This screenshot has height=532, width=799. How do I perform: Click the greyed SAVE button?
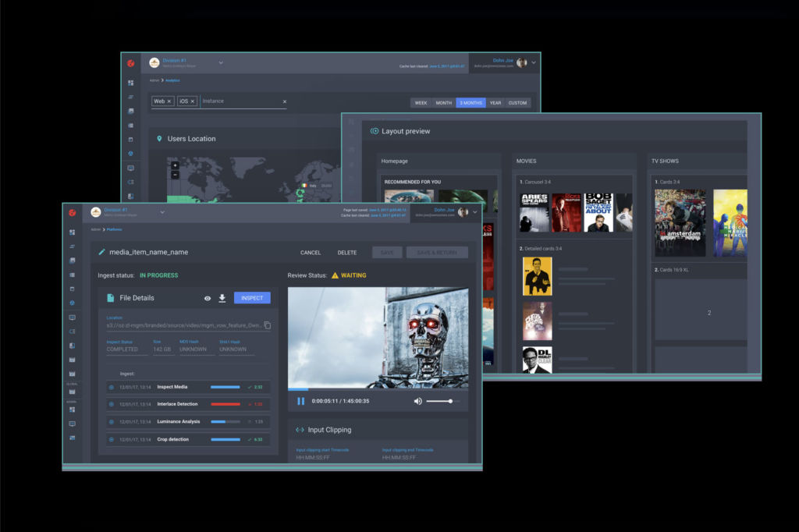click(387, 253)
